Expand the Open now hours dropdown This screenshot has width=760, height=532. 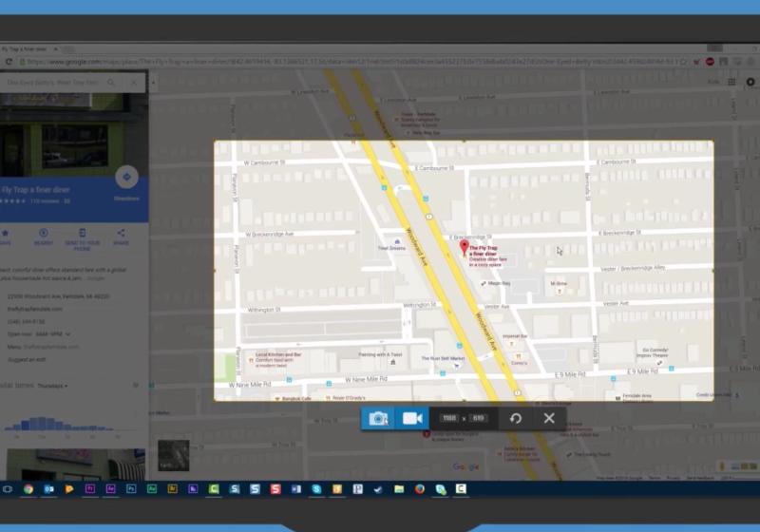point(68,333)
